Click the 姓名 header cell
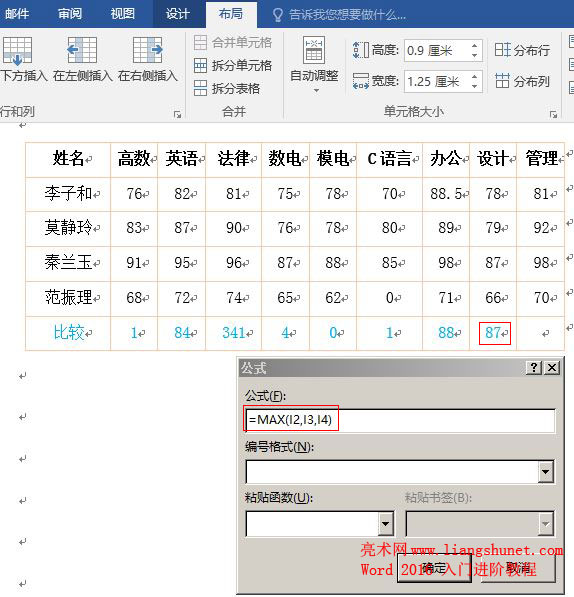The image size is (574, 597). tap(68, 159)
